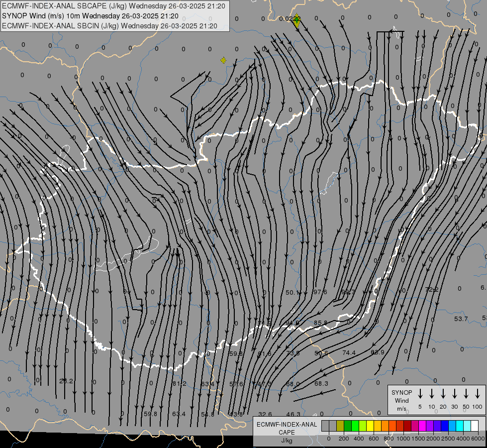Screen dimensions: 487x448
Task: Click the 32.6 value on the map
Action: click(x=265, y=414)
